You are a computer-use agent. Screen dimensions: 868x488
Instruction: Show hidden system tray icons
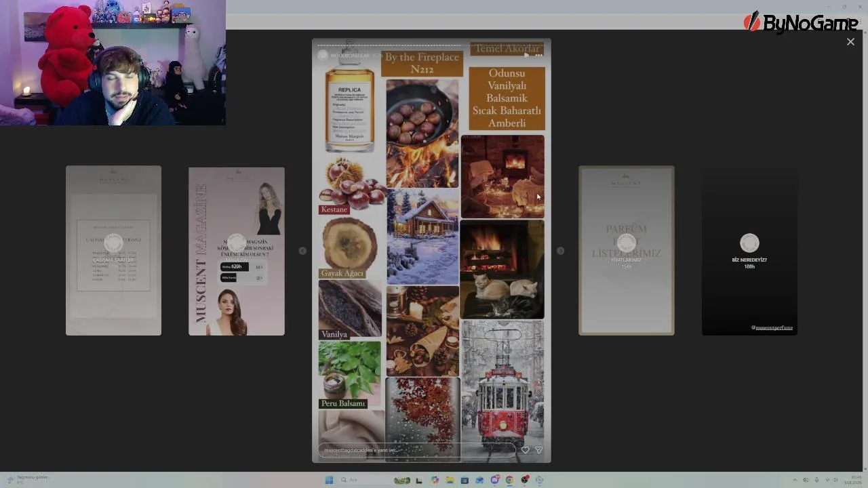click(x=795, y=480)
